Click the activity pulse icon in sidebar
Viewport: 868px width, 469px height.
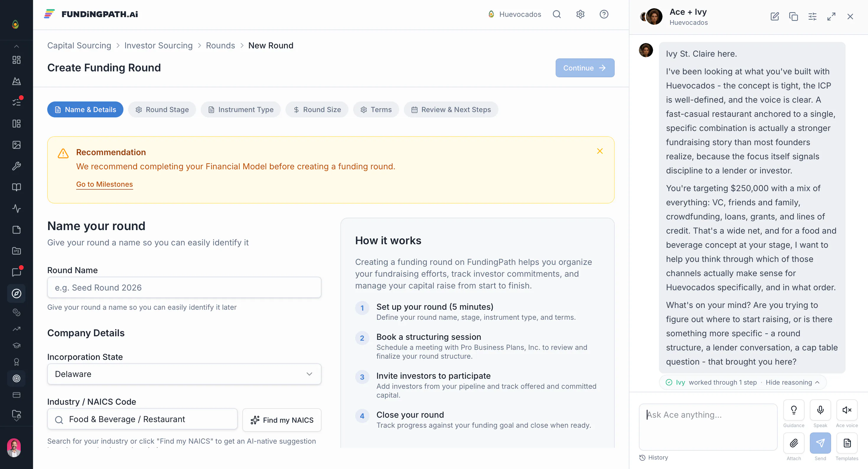pyautogui.click(x=16, y=209)
